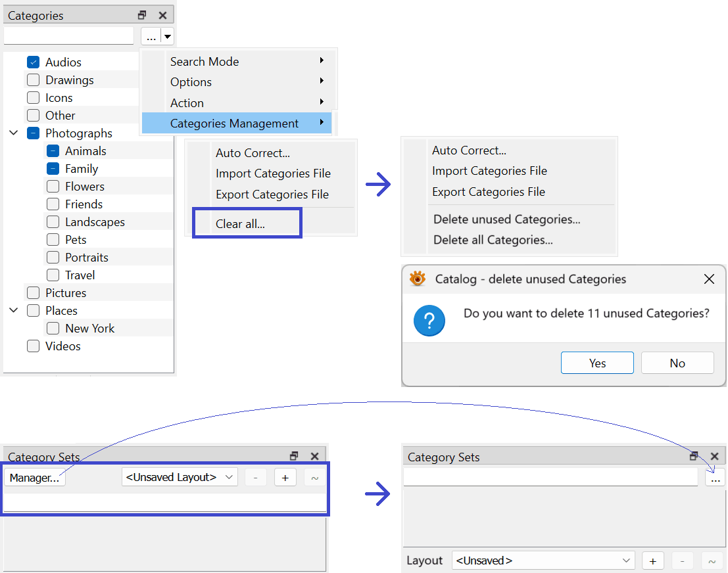Image resolution: width=728 pixels, height=573 pixels.
Task: Select Delete all Categories...
Action: [509, 240]
